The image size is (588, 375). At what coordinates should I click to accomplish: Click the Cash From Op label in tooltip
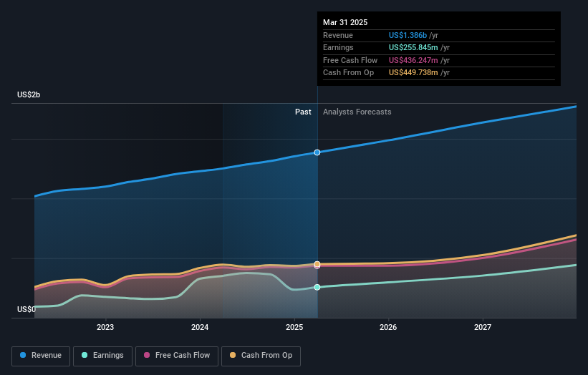click(x=348, y=73)
